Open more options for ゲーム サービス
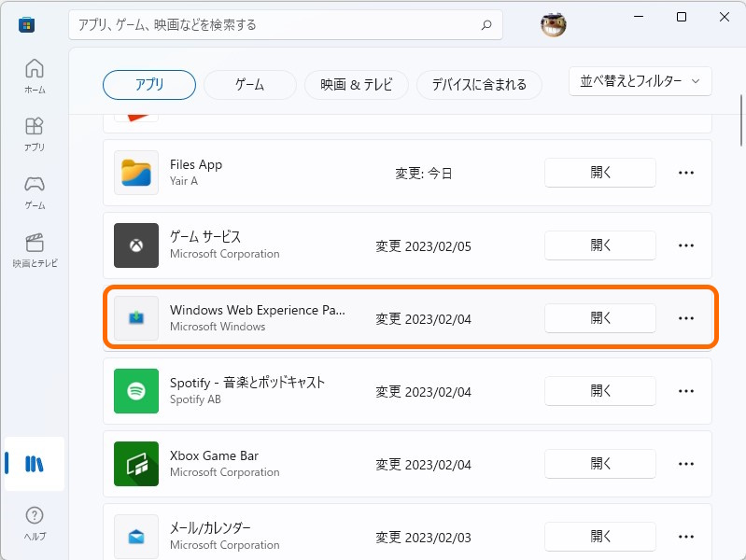The image size is (746, 560). [686, 245]
